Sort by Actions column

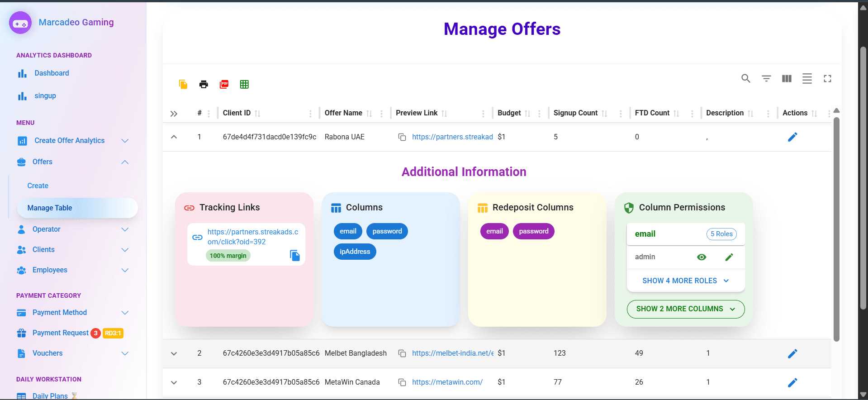(814, 113)
